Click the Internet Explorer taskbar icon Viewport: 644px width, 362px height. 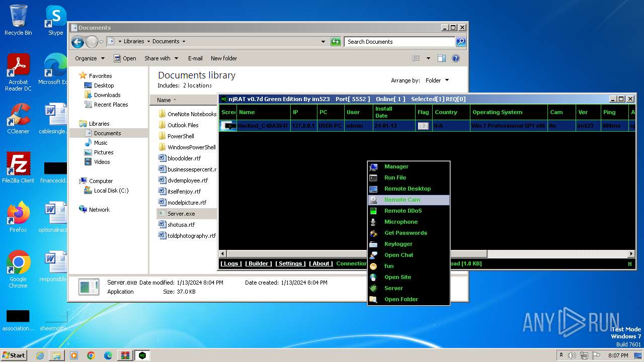[40, 355]
